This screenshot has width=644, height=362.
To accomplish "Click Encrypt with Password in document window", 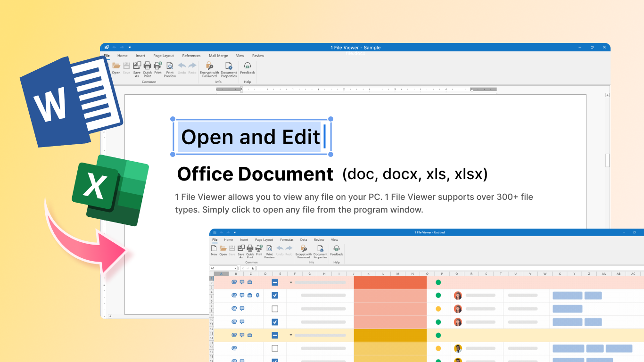I will click(x=209, y=70).
